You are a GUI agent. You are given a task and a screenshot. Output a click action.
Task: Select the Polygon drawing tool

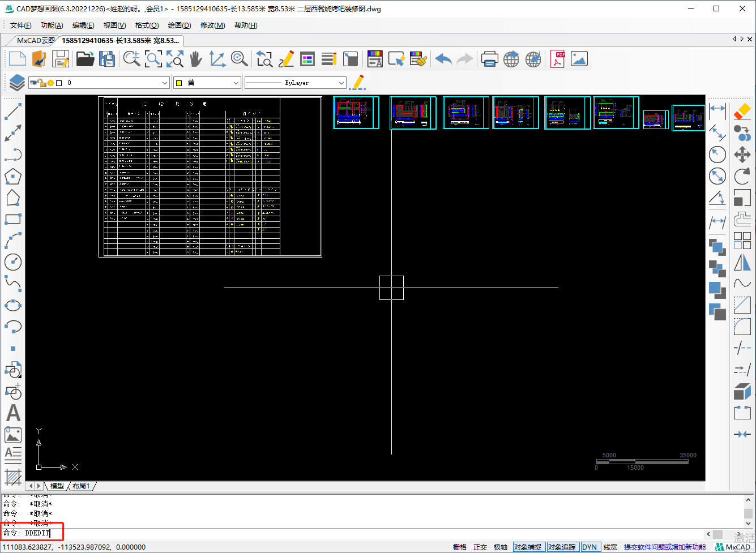coord(13,177)
